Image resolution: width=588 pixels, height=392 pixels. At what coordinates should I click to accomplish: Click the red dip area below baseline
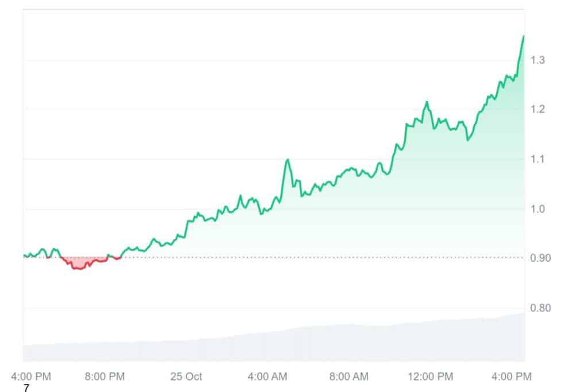(79, 263)
